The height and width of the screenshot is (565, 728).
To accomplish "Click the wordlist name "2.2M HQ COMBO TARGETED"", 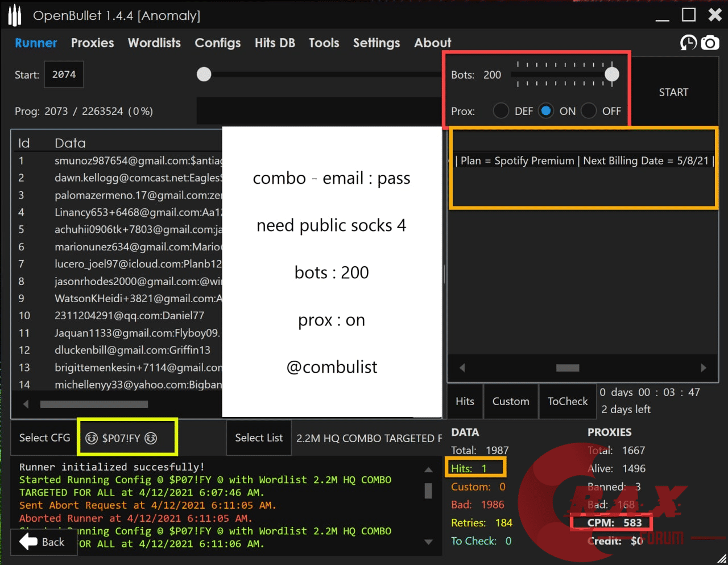I will 369,438.
